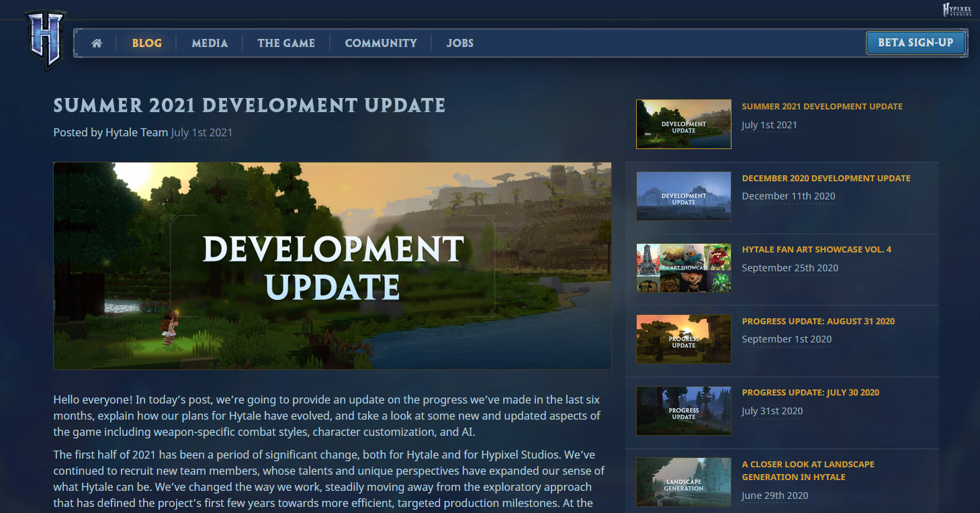This screenshot has width=980, height=513.
Task: Open December 2020 Development Update sidebar title
Action: coord(826,179)
